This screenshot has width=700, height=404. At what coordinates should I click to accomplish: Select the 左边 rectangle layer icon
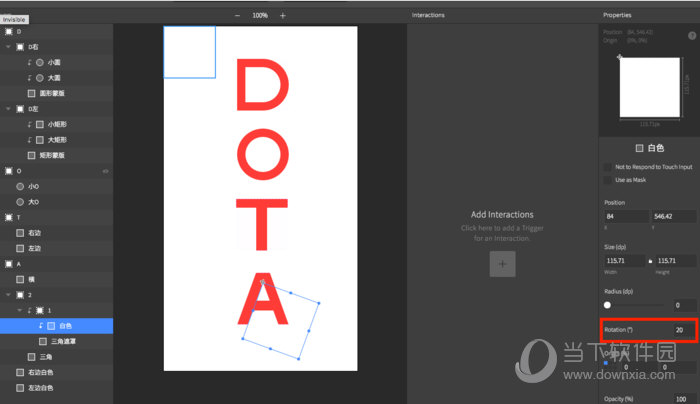[x=20, y=248]
